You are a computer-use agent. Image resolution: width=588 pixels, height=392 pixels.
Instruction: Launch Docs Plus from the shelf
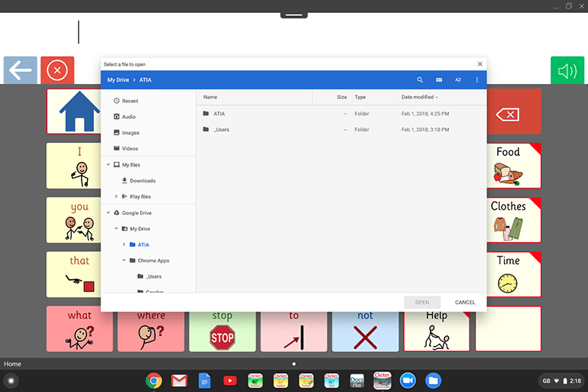tap(357, 380)
